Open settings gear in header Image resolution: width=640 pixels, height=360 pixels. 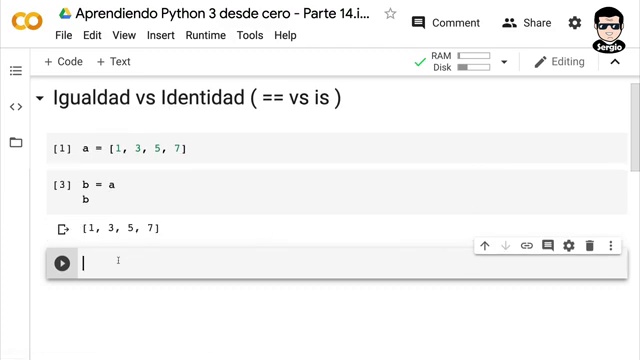(575, 23)
